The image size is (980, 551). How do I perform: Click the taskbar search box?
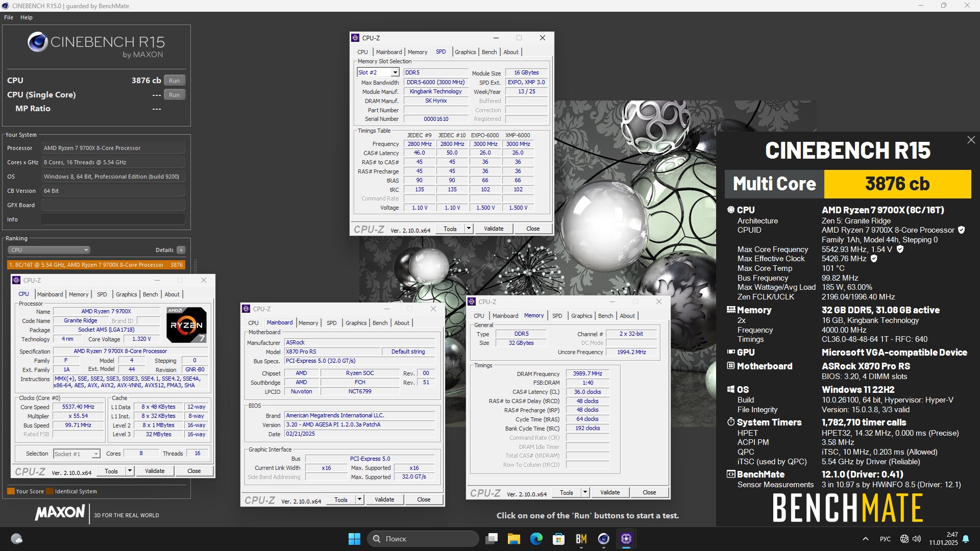click(x=423, y=539)
